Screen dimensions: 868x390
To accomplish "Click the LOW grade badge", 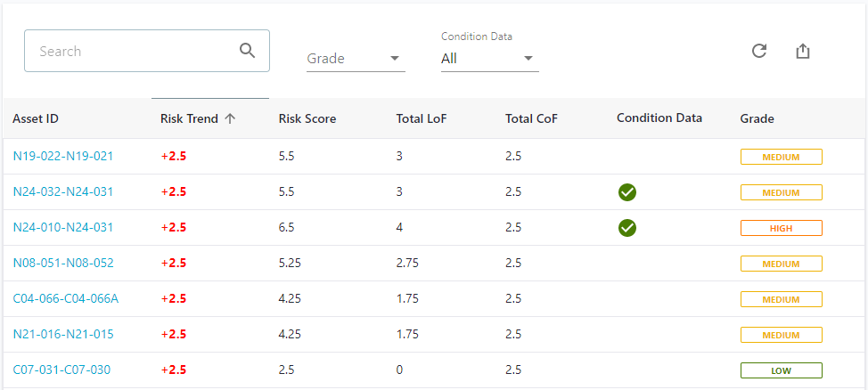I will (x=781, y=370).
